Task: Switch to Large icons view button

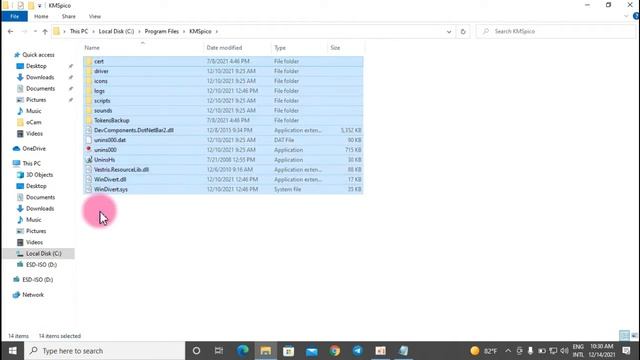Action: tap(634, 336)
